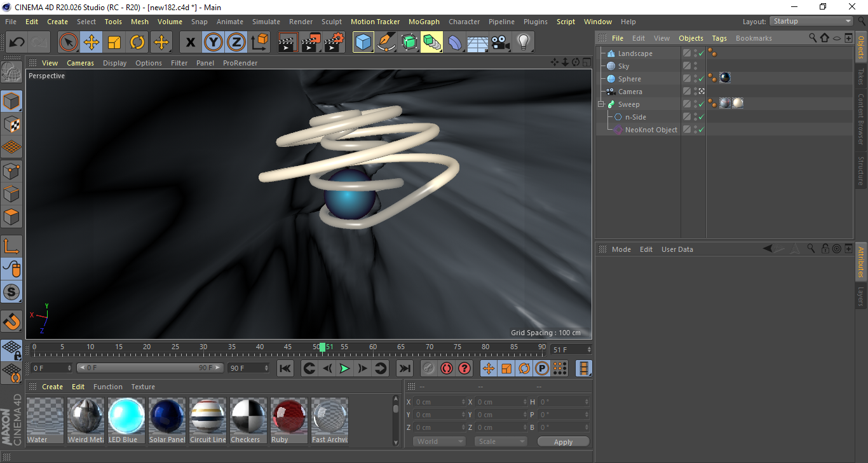
Task: Add a Camera object from toolbar
Action: [501, 43]
